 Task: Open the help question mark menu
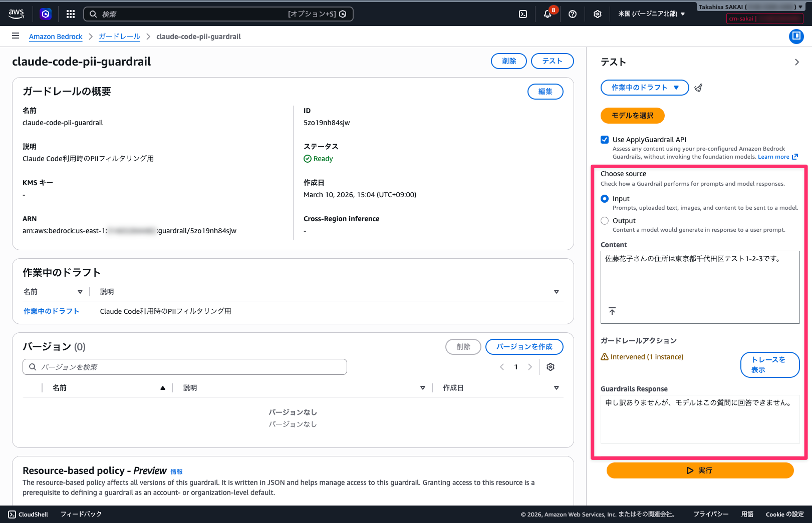[573, 14]
